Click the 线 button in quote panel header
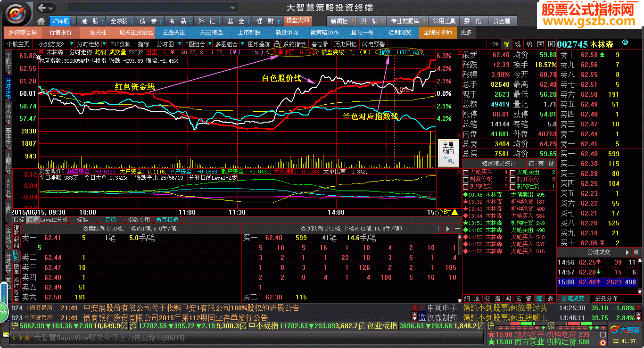The height and width of the screenshot is (348, 644). click(528, 44)
